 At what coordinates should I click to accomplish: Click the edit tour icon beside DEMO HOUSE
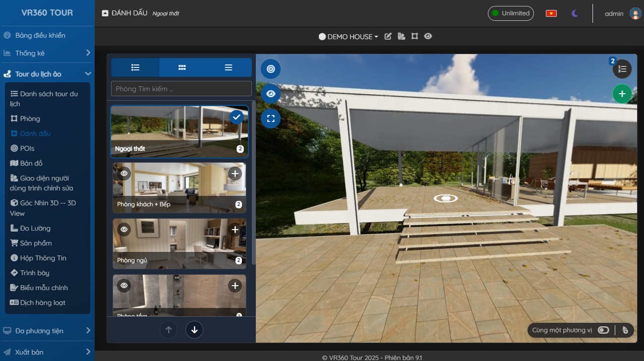pyautogui.click(x=388, y=36)
